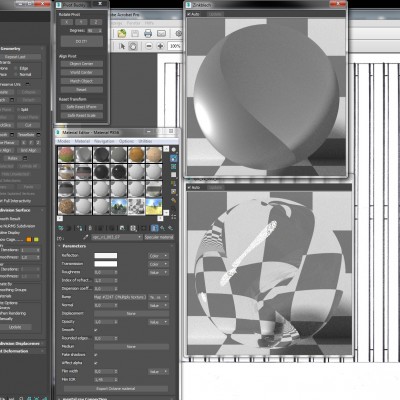The image size is (400, 400).
Task: Select the orange sphere material slot
Action: (x=136, y=155)
